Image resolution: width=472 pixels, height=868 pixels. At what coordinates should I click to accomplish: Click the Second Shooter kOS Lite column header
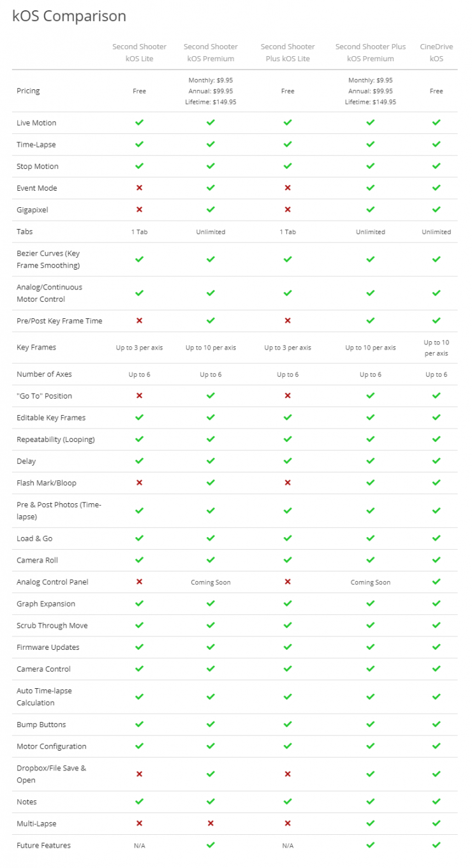coord(139,52)
